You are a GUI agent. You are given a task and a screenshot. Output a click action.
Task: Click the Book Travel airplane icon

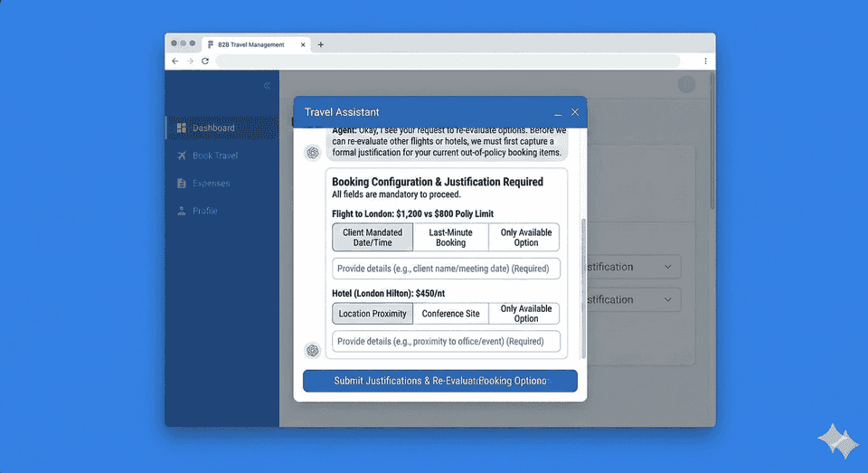(181, 156)
